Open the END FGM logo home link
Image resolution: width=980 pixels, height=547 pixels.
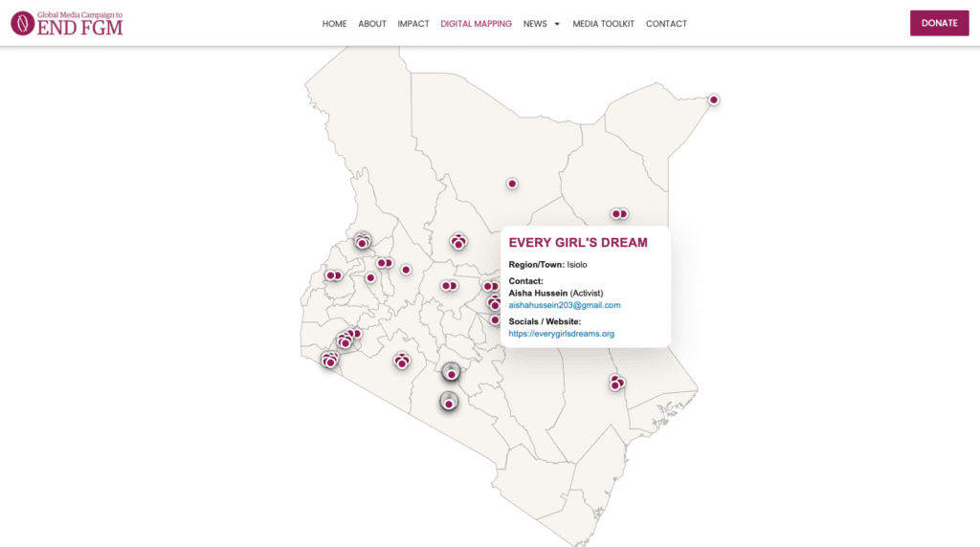pos(67,23)
